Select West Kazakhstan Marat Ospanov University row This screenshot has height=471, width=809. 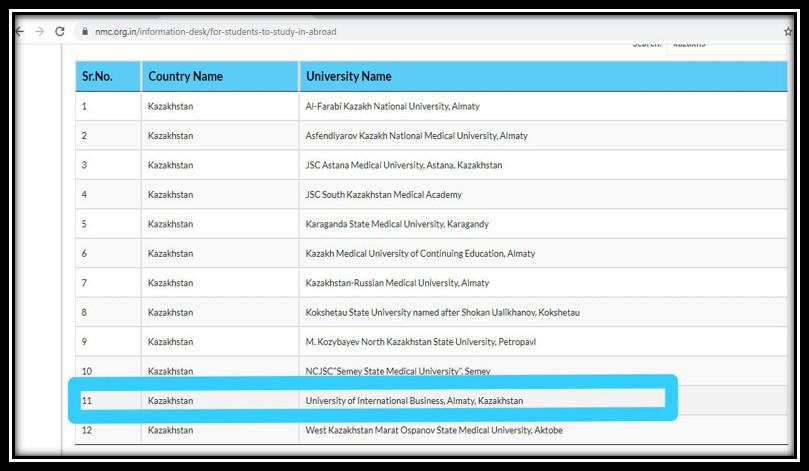coord(434,431)
